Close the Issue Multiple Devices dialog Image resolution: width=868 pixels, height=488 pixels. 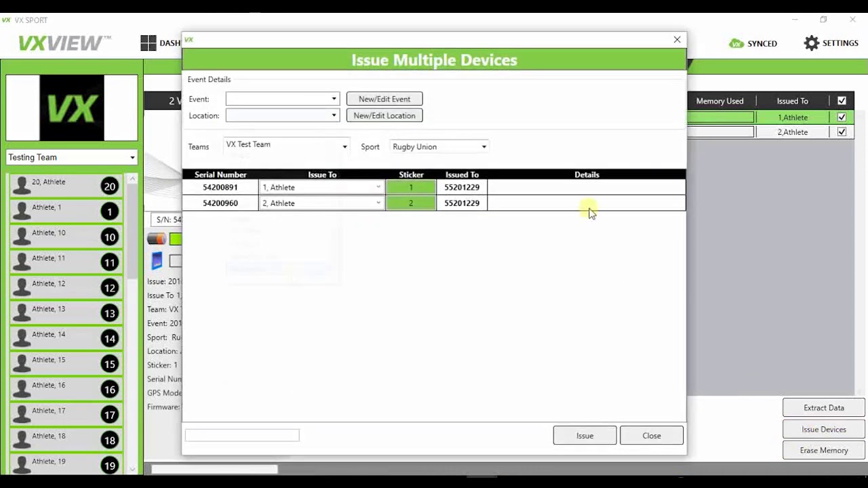pyautogui.click(x=677, y=39)
